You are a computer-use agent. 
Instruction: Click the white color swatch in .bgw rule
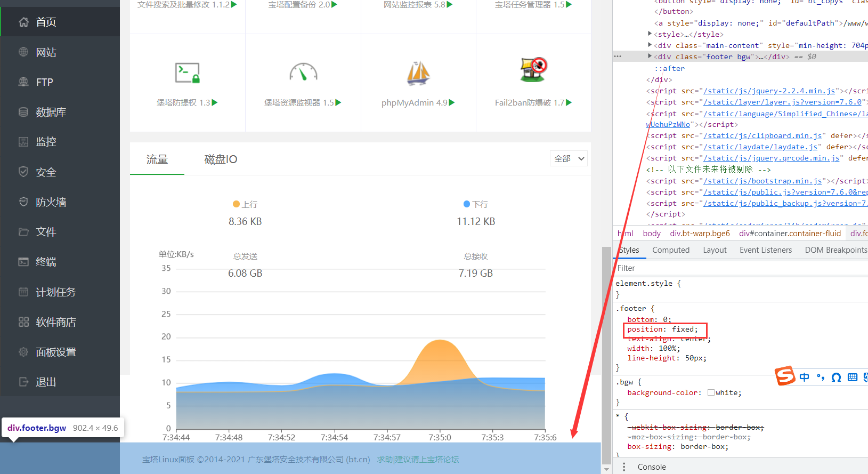pyautogui.click(x=711, y=392)
